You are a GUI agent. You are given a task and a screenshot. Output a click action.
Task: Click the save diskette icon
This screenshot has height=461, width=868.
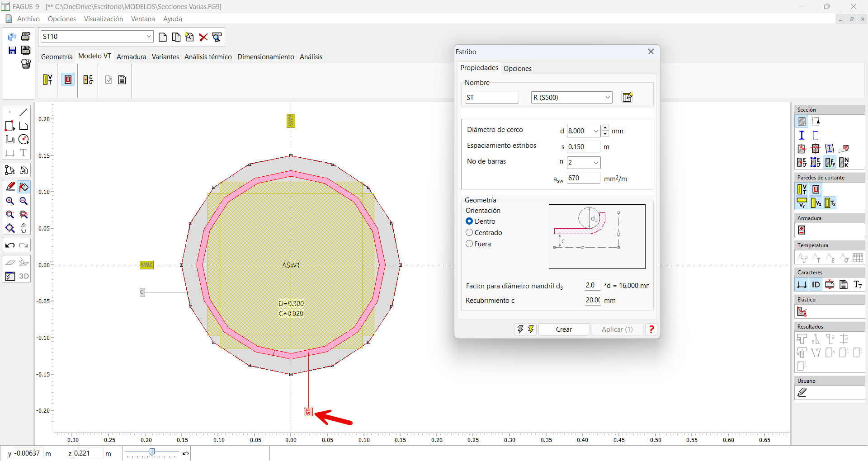(x=12, y=50)
